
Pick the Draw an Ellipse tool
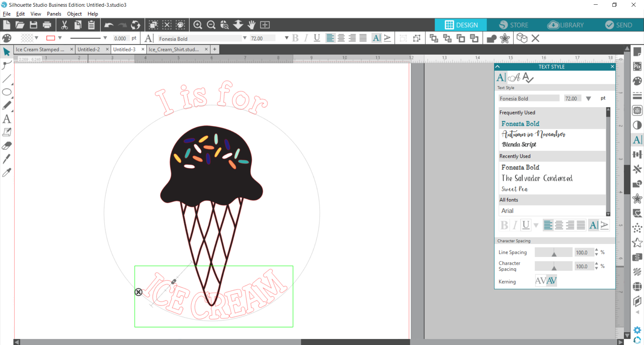[7, 92]
